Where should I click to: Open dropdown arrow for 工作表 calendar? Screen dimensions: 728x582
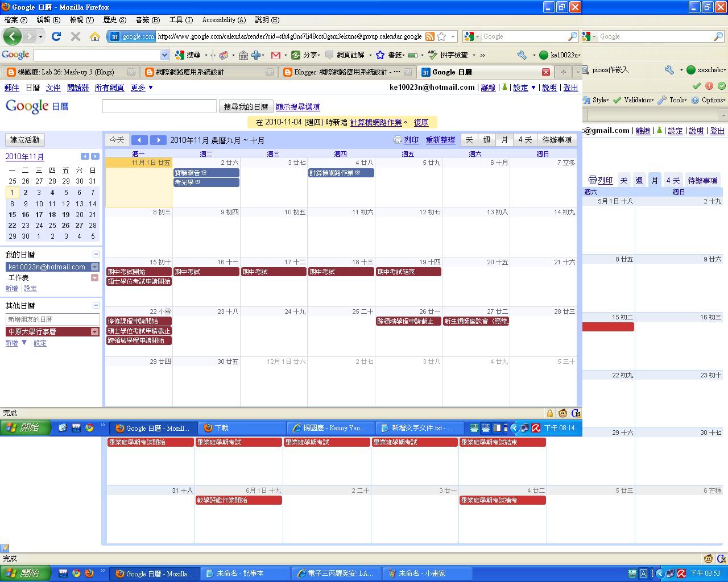point(95,278)
